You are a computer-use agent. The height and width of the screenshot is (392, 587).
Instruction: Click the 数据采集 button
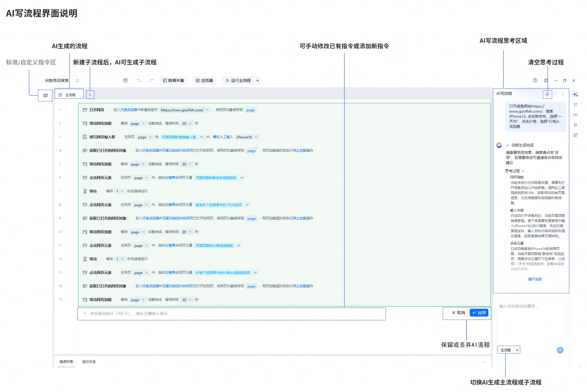coord(174,81)
